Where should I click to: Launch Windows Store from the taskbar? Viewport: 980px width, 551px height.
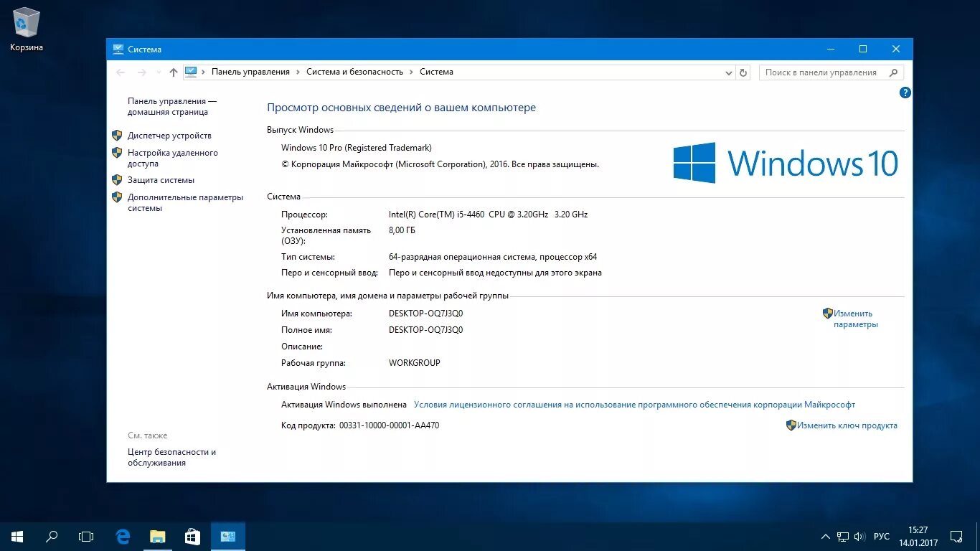192,536
